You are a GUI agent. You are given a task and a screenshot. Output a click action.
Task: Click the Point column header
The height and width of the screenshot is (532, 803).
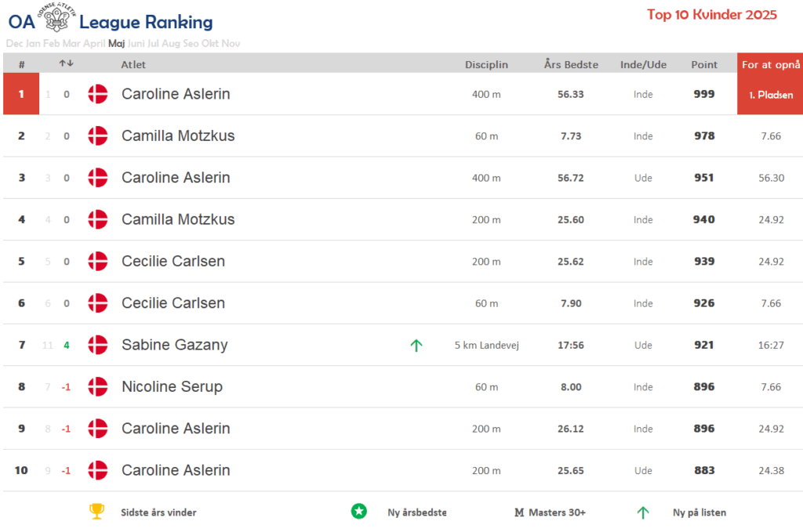704,64
